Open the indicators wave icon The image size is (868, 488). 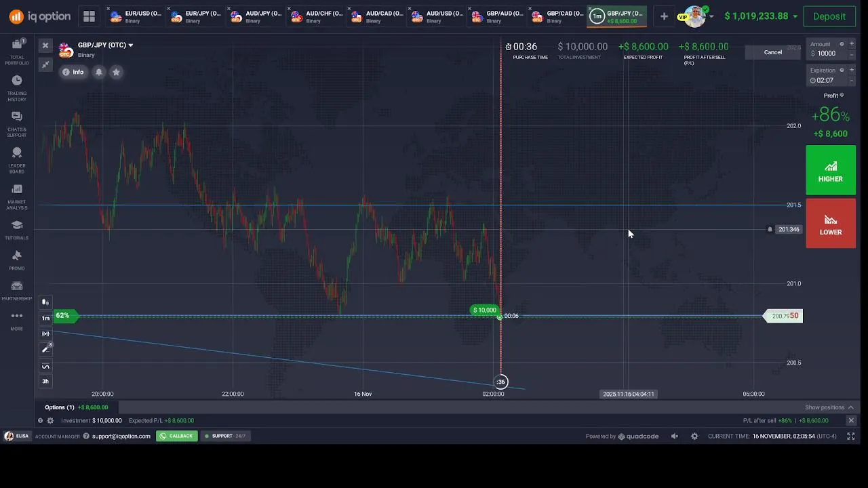click(45, 367)
